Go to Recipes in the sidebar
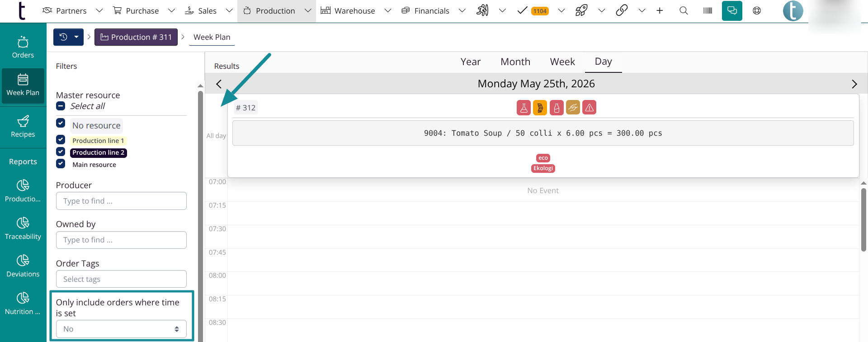Screen dimensions: 868x342 pos(23,127)
